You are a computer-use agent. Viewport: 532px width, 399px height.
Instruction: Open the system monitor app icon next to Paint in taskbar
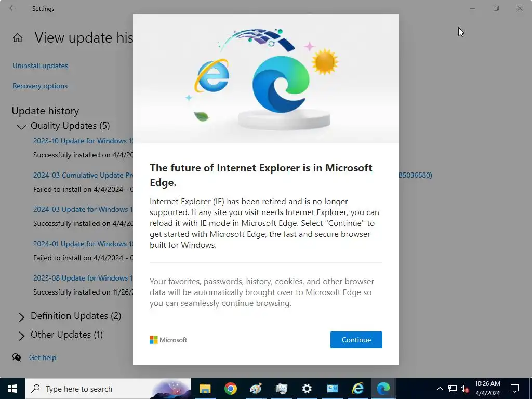pyautogui.click(x=281, y=389)
